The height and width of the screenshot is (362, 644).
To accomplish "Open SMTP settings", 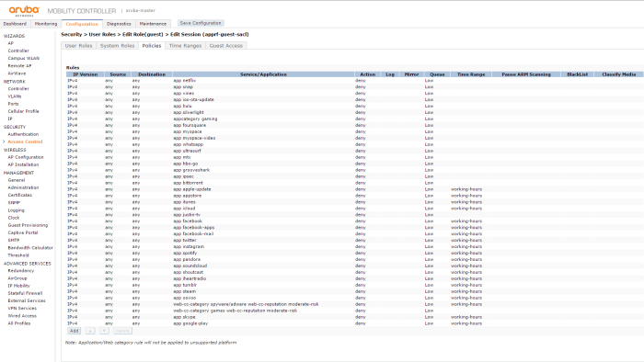I will 14,240.
